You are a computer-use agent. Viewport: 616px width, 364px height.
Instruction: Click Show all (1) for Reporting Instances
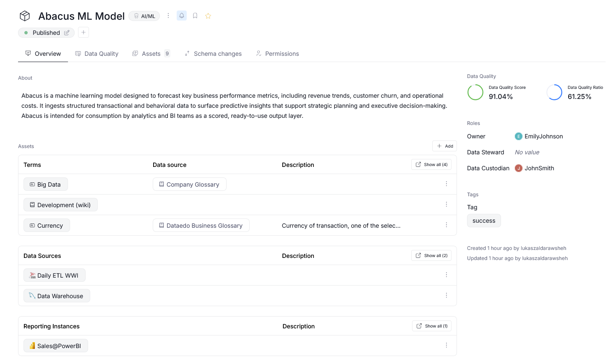(x=432, y=326)
